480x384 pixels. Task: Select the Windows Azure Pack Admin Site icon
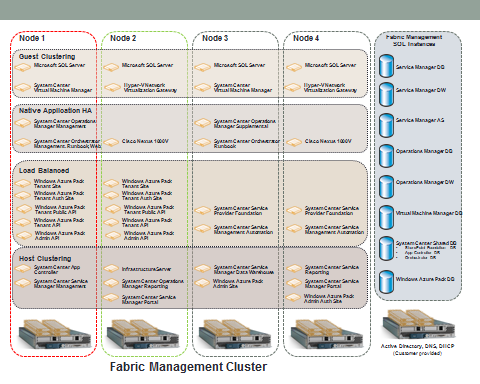pos(202,283)
